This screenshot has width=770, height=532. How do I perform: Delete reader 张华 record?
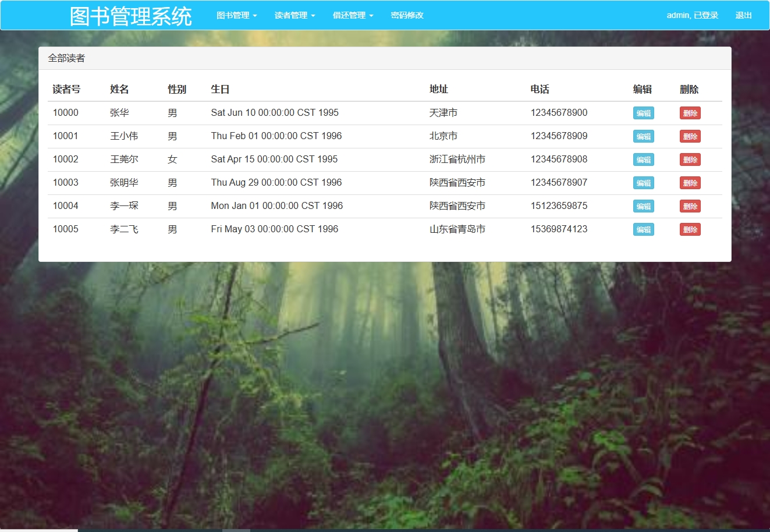690,113
